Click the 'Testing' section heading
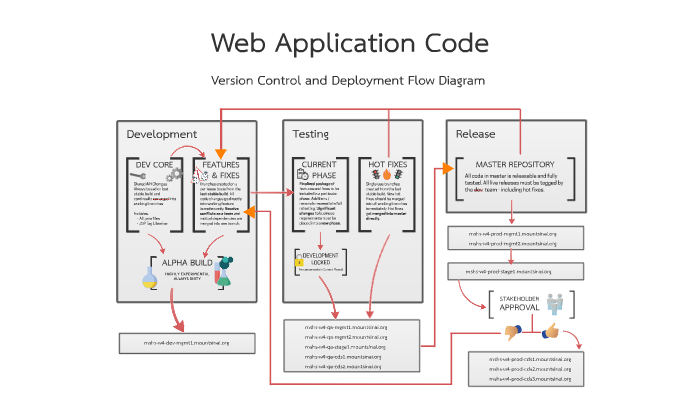This screenshot has height=394, width=700. [311, 134]
